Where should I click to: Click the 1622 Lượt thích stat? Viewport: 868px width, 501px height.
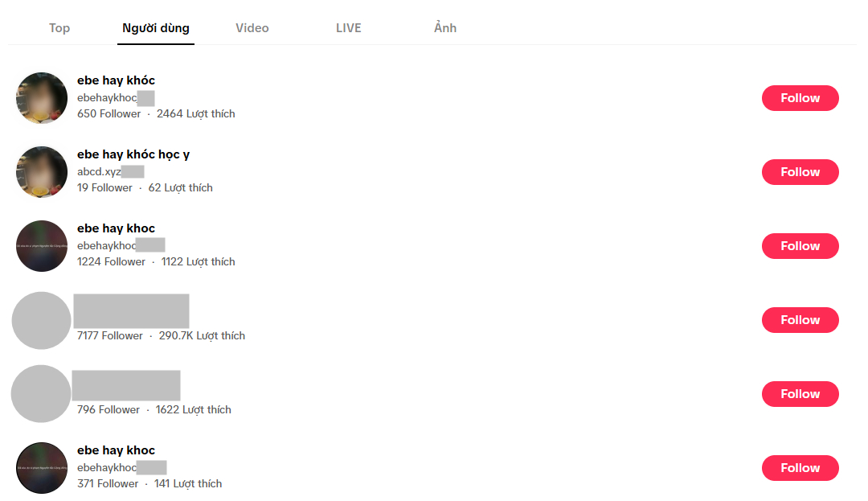193,409
